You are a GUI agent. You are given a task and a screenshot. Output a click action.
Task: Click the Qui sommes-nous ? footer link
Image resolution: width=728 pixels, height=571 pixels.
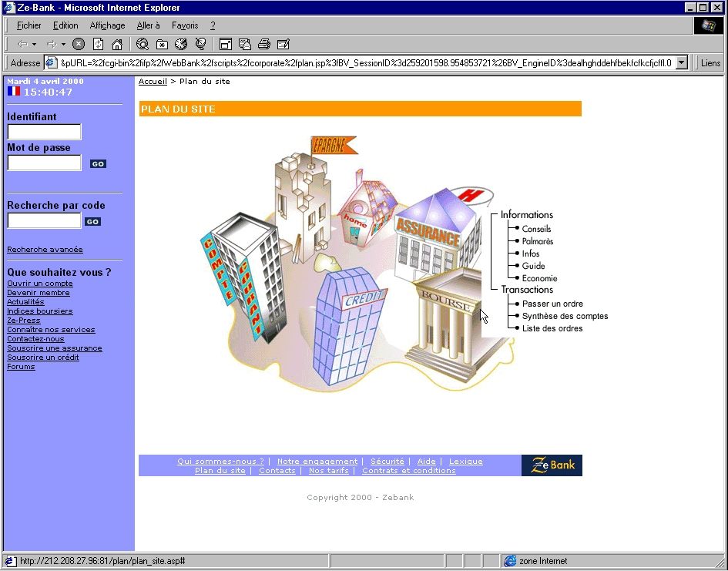pos(220,462)
